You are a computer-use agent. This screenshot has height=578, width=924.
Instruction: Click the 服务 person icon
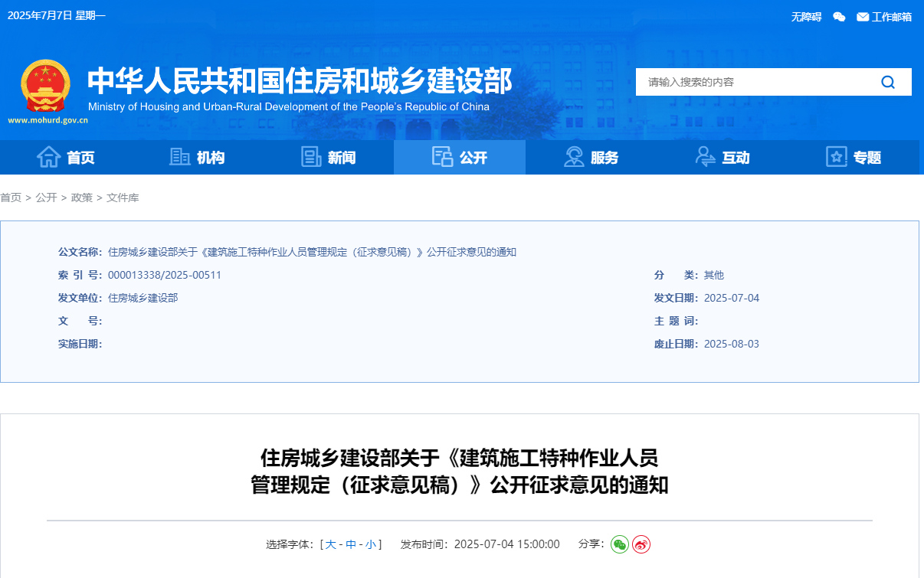(x=573, y=157)
